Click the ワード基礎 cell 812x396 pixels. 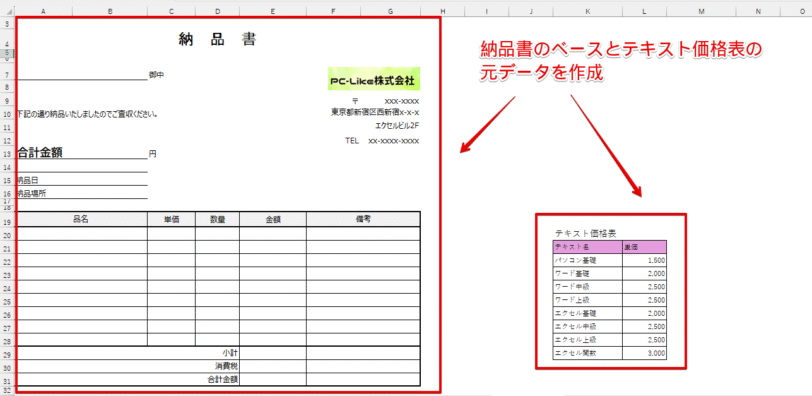[587, 273]
